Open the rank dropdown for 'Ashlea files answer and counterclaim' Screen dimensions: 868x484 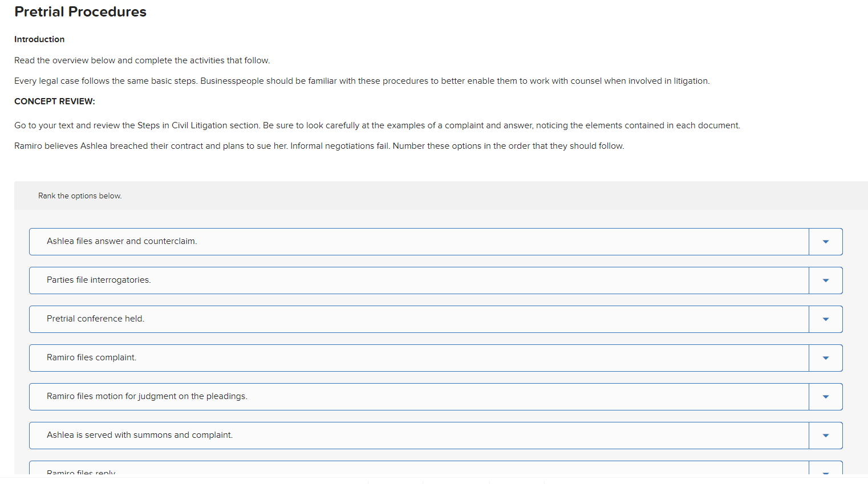tap(825, 241)
